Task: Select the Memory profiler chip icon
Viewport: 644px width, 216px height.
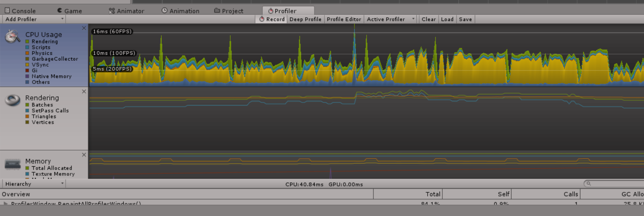Action: (x=13, y=164)
